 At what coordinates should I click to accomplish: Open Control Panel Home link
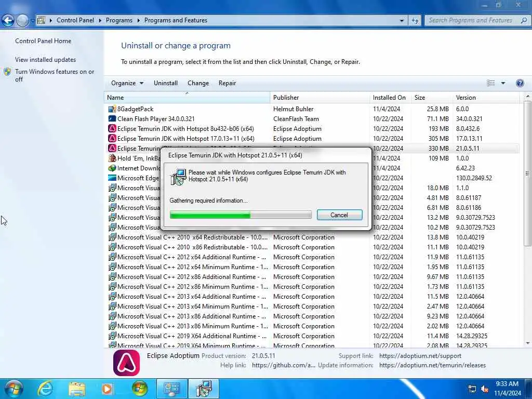pos(43,41)
